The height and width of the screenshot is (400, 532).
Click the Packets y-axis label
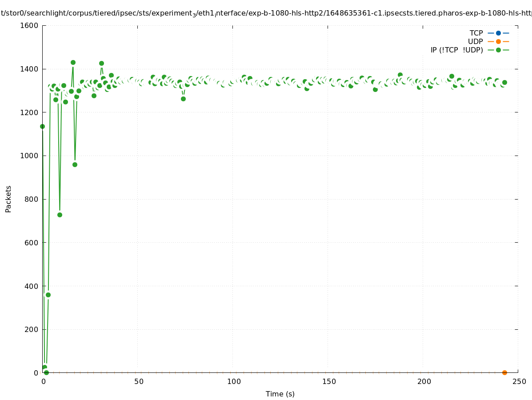[x=8, y=199]
